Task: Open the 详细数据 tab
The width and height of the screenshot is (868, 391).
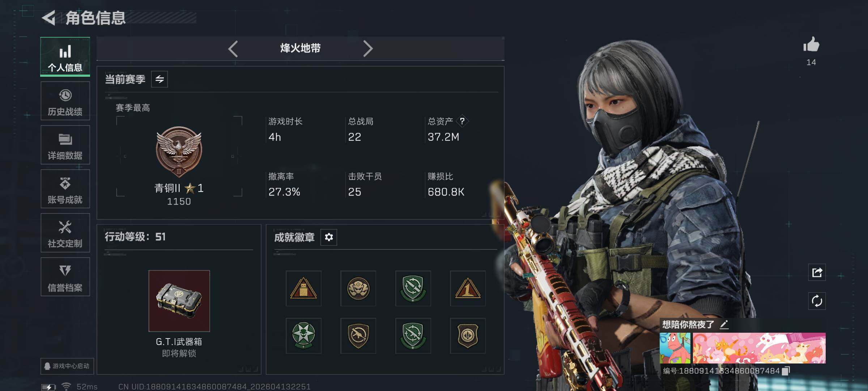Action: (x=65, y=145)
